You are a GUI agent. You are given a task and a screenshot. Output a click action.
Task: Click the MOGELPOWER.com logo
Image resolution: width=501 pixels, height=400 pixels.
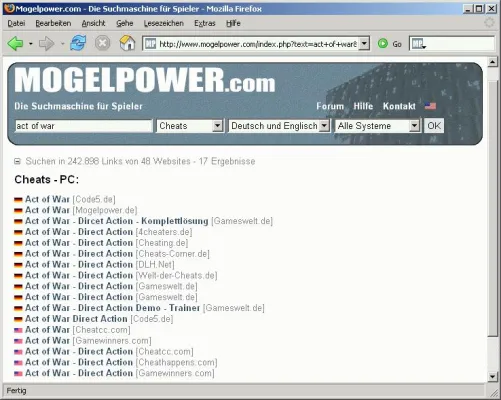(145, 80)
